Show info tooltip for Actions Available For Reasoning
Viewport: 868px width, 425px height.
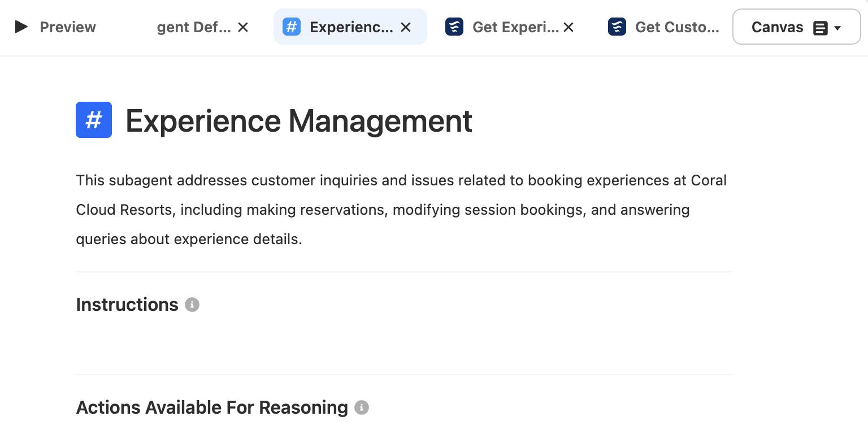[x=362, y=407]
